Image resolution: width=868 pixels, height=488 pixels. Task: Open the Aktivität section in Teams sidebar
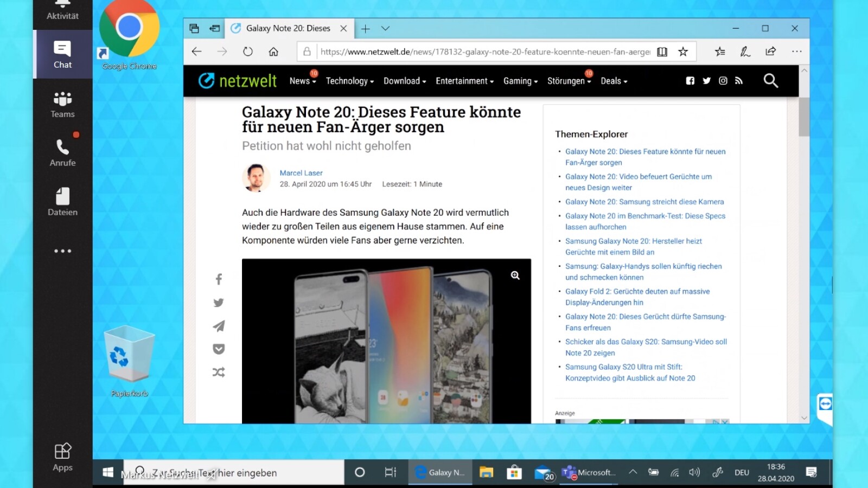pos(62,11)
